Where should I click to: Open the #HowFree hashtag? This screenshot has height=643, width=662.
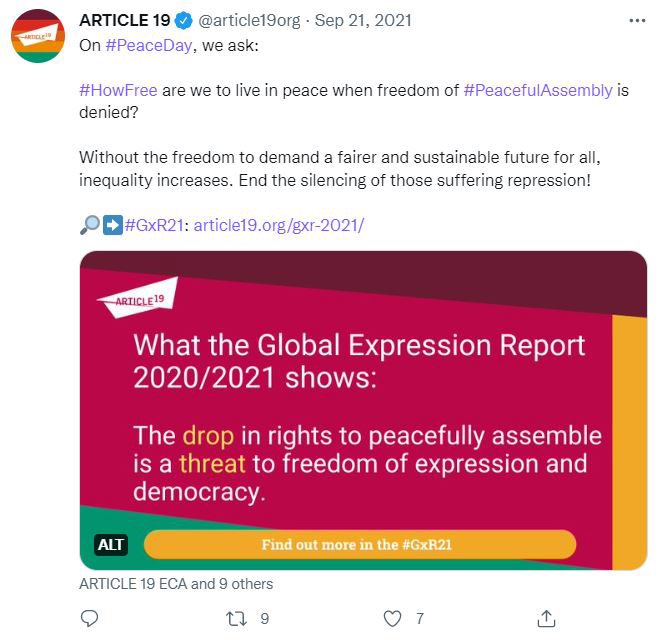[116, 90]
